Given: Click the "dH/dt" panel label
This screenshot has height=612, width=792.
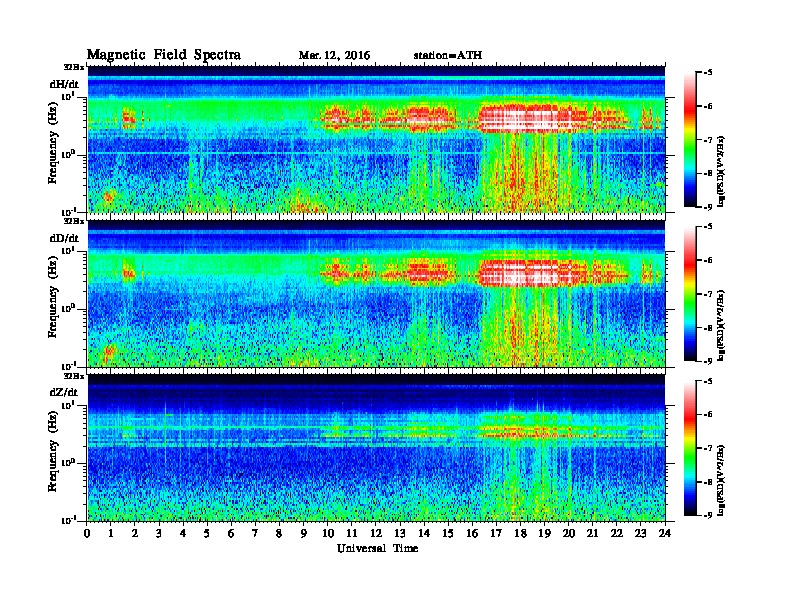Looking at the screenshot, I should (64, 84).
